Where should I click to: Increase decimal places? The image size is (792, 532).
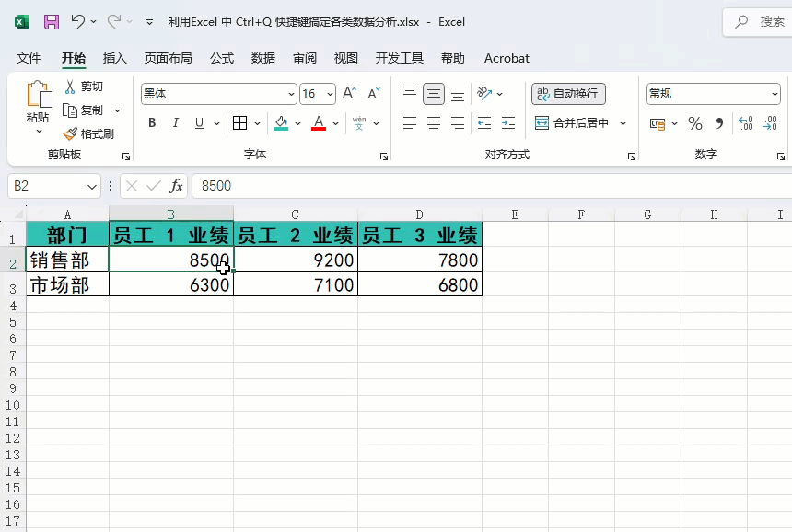746,123
